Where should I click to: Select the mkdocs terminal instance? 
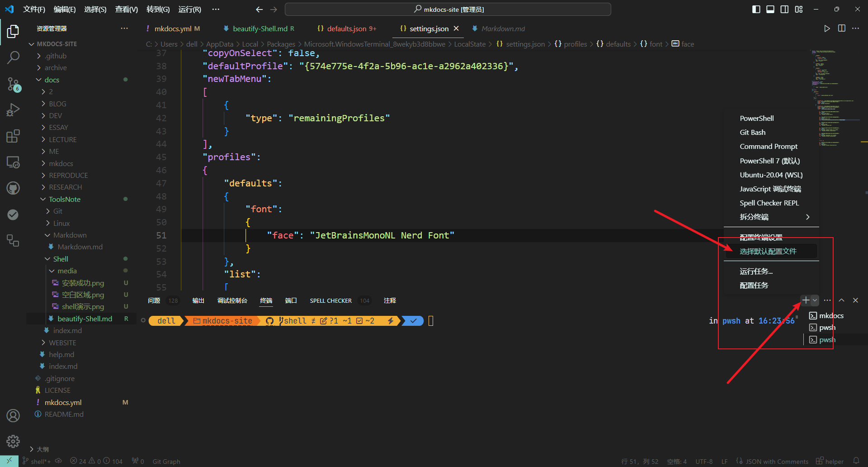pos(831,315)
